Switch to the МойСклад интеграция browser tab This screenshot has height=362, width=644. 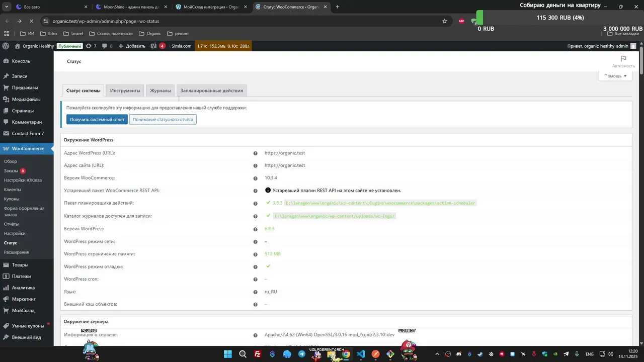(x=211, y=7)
